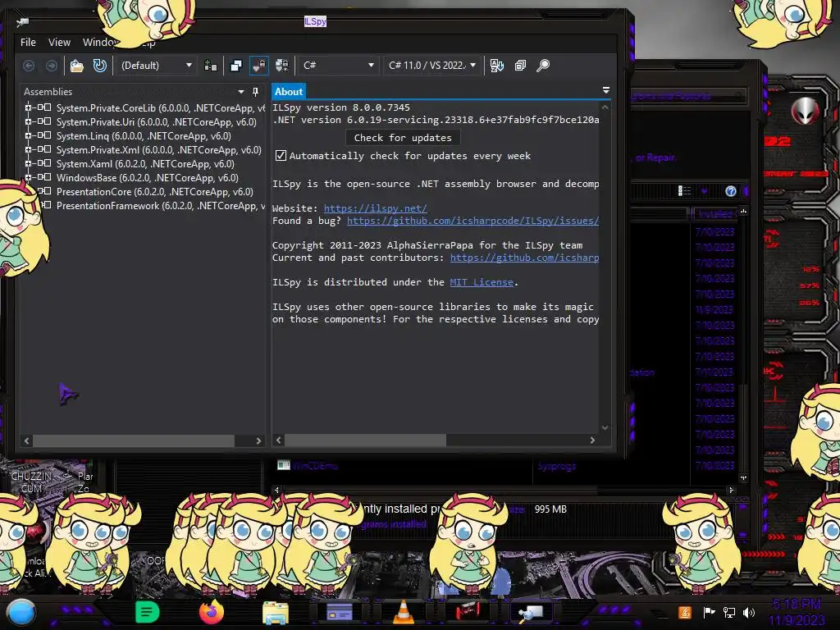This screenshot has height=630, width=840.
Task: Open the View menu
Action: [59, 43]
